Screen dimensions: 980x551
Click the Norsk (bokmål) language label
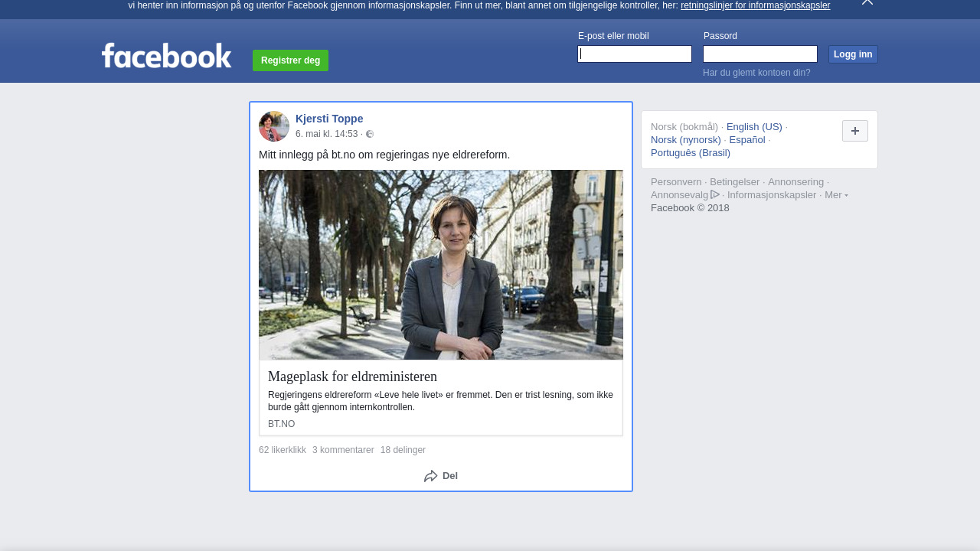684,127
